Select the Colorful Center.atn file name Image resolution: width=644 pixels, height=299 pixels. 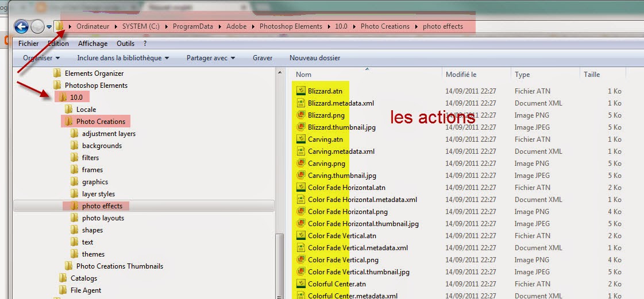337,284
